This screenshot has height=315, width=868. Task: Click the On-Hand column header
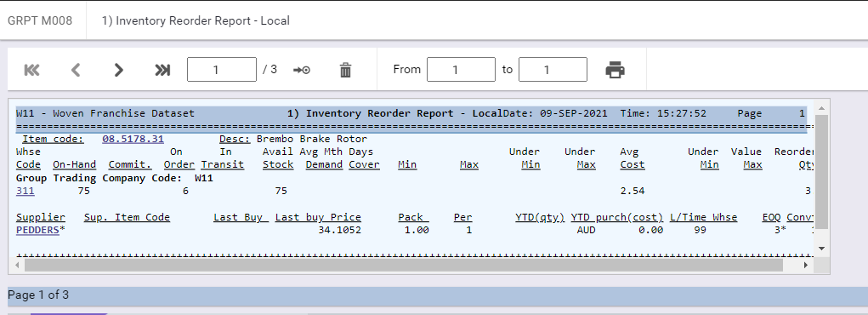tap(74, 164)
